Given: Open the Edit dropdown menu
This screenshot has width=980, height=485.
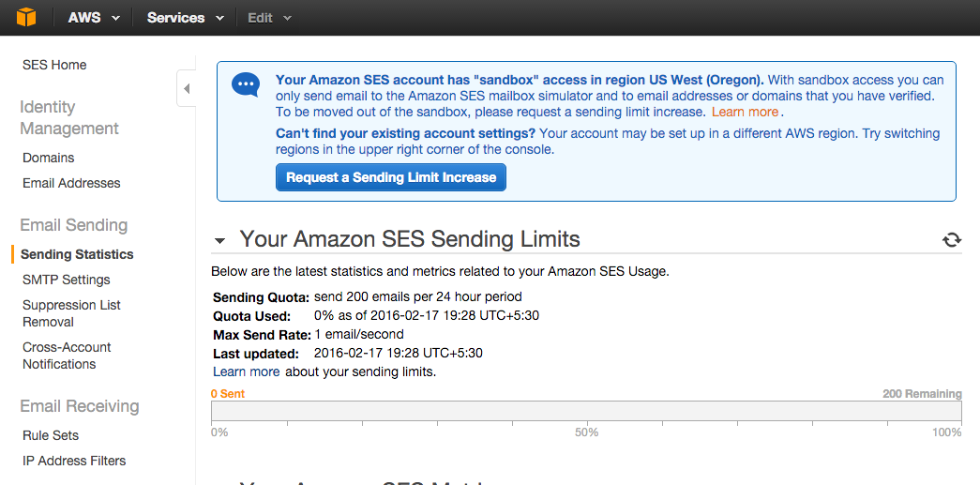Looking at the screenshot, I should coord(269,18).
